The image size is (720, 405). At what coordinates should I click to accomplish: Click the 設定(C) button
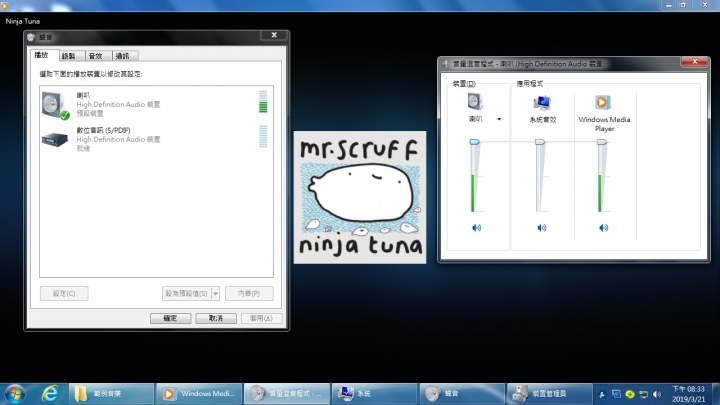[x=64, y=293]
